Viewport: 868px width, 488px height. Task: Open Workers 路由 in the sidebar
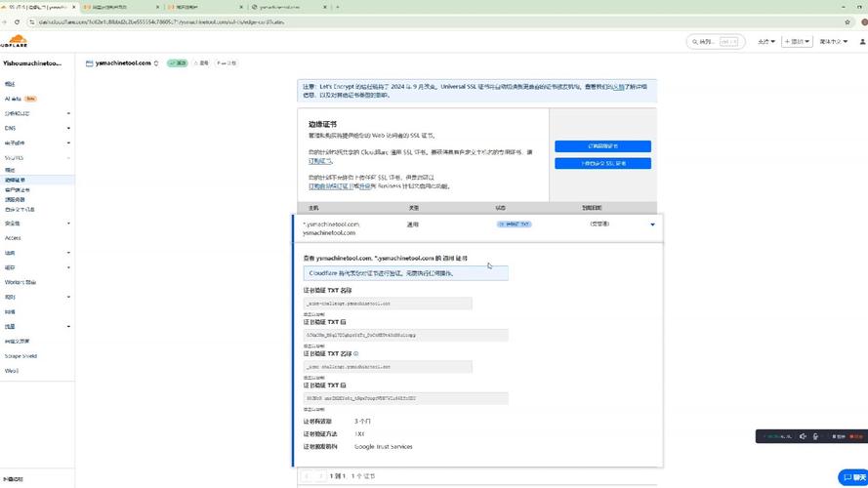click(20, 282)
